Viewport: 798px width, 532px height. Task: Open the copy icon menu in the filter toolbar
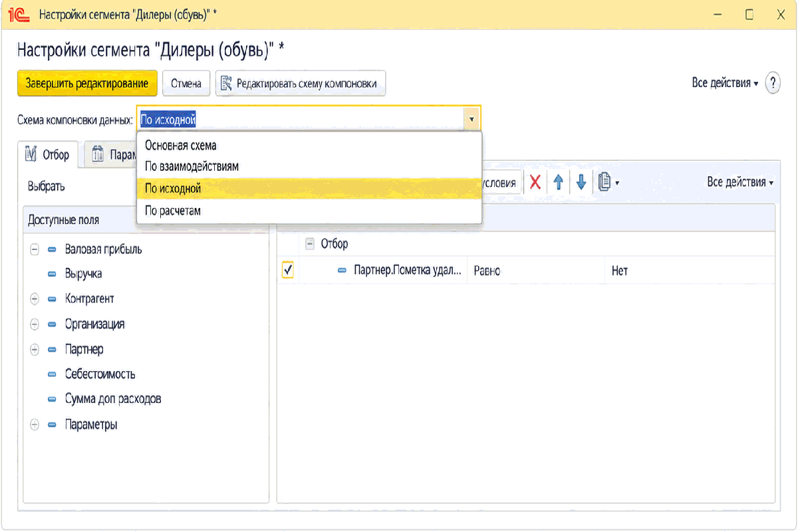pos(608,182)
